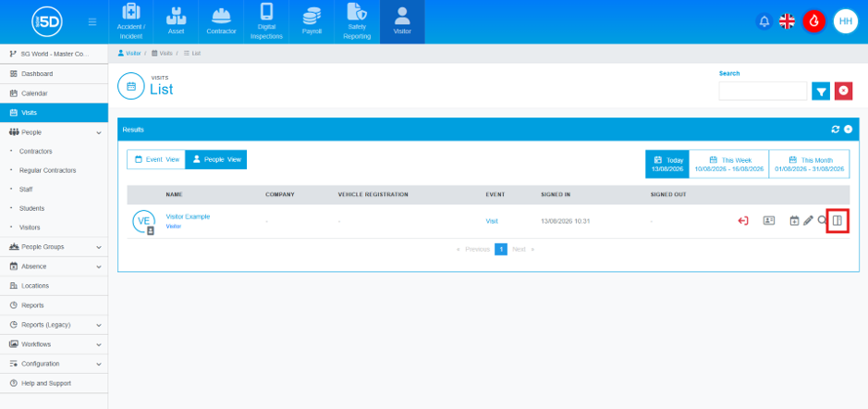868x409 pixels.
Task: Filter results to This Week
Action: pyautogui.click(x=729, y=164)
